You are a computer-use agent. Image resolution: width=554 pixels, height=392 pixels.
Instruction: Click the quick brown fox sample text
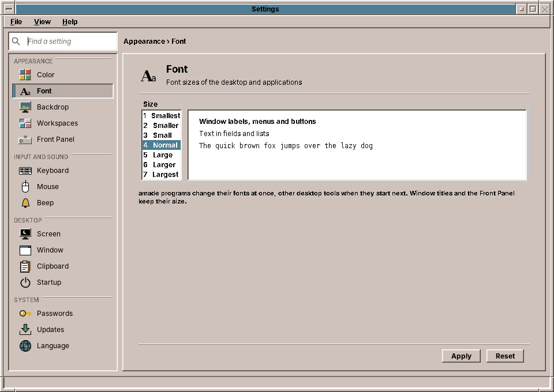click(286, 146)
